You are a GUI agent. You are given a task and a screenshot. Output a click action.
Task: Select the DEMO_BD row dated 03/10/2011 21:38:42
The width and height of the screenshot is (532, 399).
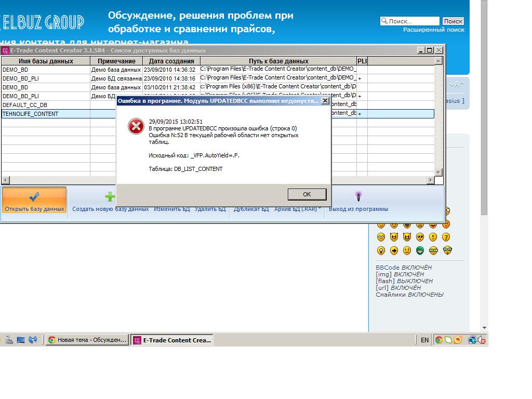pyautogui.click(x=218, y=87)
